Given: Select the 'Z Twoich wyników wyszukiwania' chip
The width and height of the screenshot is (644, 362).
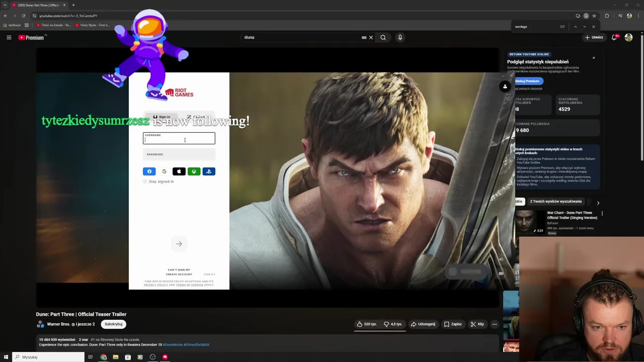Looking at the screenshot, I should [x=555, y=202].
